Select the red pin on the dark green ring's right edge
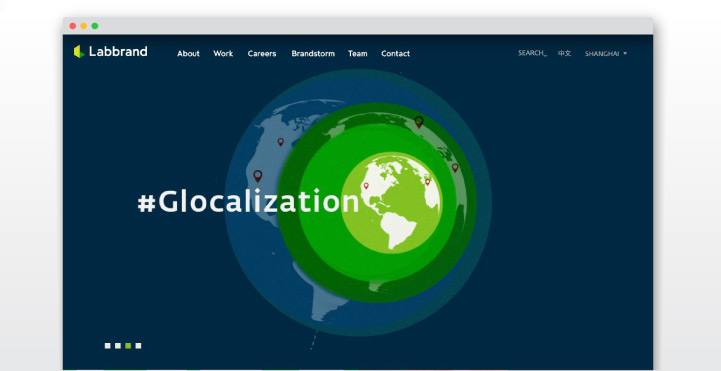 pyautogui.click(x=455, y=168)
